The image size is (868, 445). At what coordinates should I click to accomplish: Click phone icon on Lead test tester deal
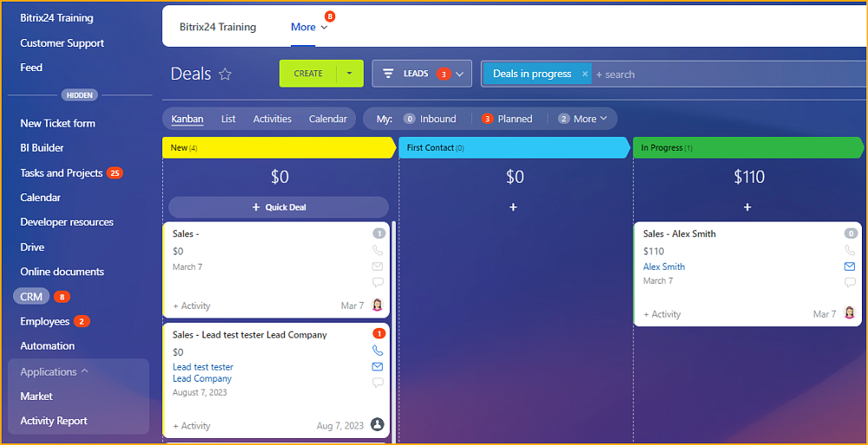(378, 350)
